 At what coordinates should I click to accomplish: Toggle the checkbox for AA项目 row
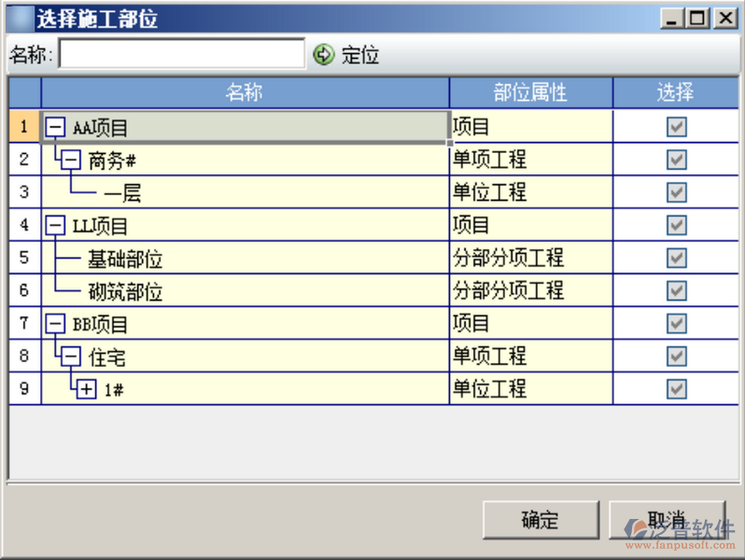click(x=676, y=127)
